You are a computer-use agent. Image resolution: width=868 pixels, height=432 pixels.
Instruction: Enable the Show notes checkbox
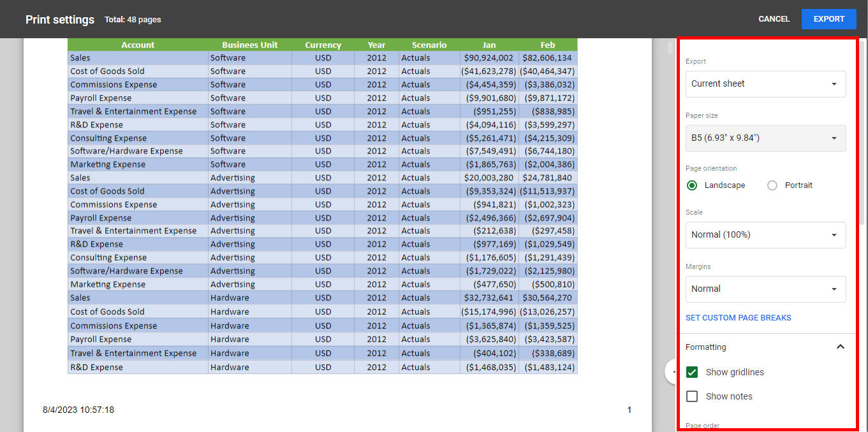coord(692,396)
